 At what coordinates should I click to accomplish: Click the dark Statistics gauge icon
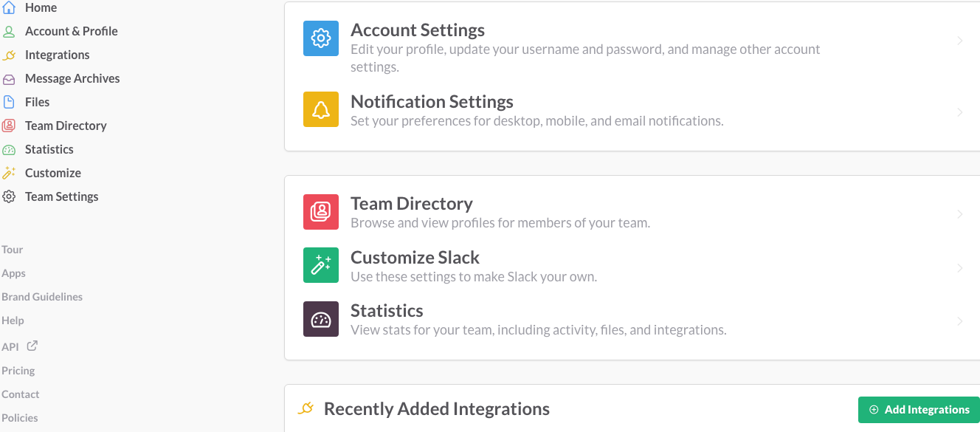tap(321, 319)
